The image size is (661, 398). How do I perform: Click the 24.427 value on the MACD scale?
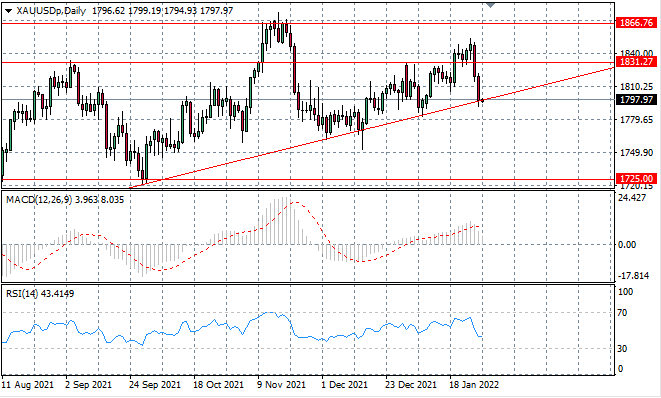click(x=631, y=198)
